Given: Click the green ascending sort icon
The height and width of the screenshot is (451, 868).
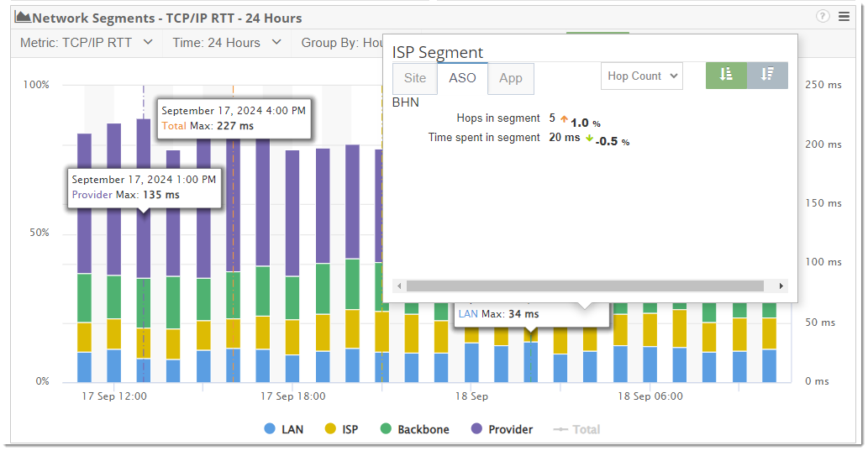Looking at the screenshot, I should [726, 76].
